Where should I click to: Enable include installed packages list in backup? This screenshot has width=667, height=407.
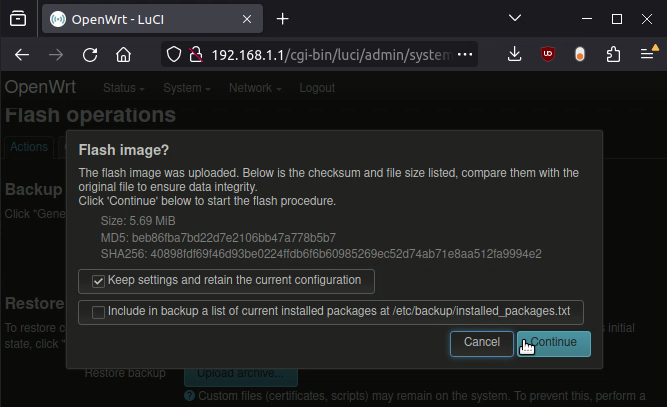[x=98, y=313]
